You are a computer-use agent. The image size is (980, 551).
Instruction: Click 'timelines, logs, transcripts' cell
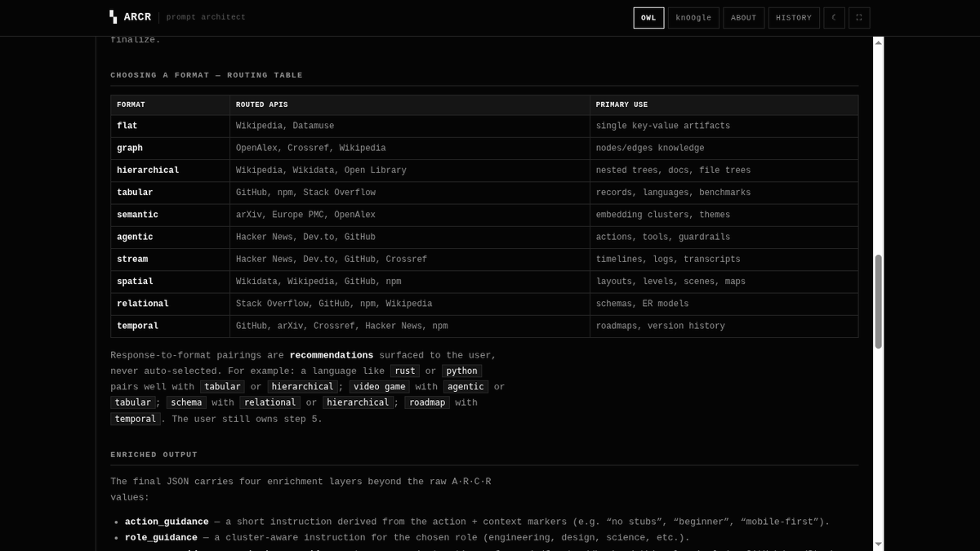[724, 260]
